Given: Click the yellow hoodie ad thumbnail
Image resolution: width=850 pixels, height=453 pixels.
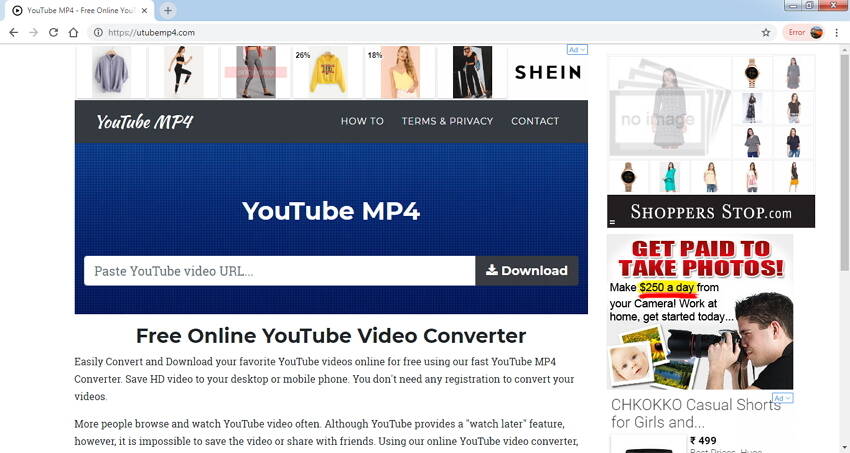Looking at the screenshot, I should [328, 72].
